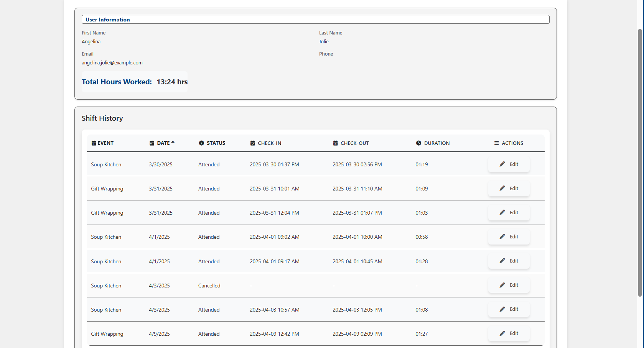Click the calendar icon beside EVENT header
This screenshot has width=644, height=348.
(x=93, y=143)
